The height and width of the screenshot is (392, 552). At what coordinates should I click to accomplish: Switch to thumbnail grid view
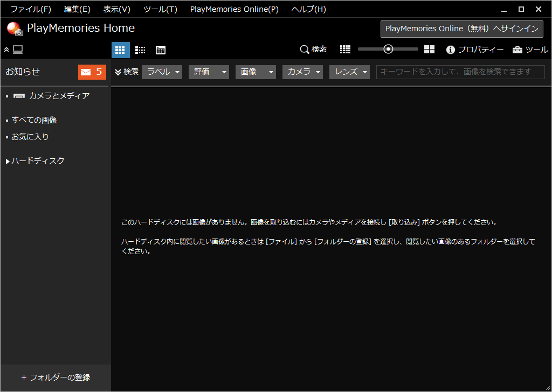(120, 50)
